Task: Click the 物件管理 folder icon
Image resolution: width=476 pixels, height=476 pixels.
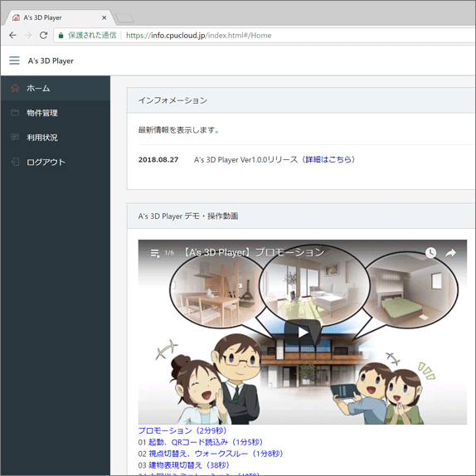Action: (x=15, y=113)
